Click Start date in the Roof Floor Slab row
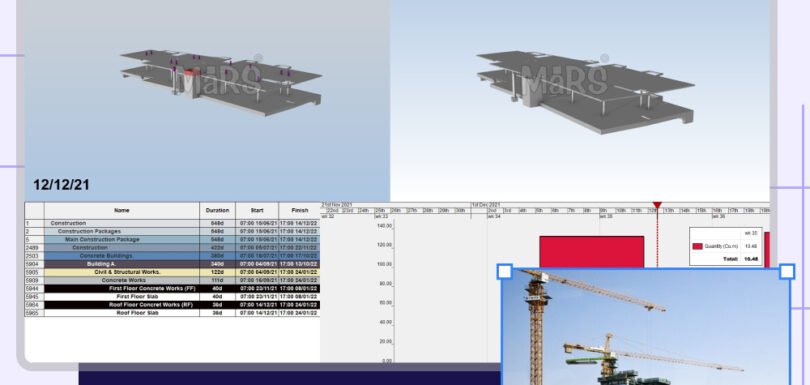This screenshot has width=810, height=385. coord(257,313)
